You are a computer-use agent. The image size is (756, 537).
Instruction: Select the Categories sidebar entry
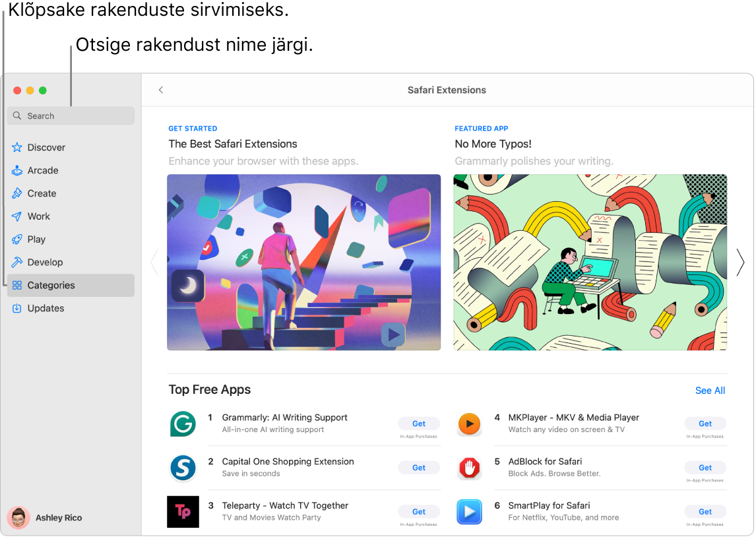point(53,285)
